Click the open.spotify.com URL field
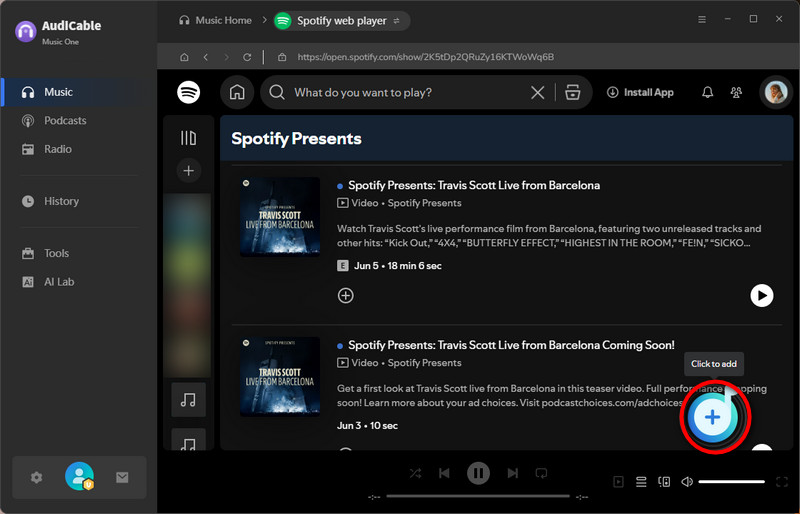Image resolution: width=800 pixels, height=514 pixels. point(426,57)
